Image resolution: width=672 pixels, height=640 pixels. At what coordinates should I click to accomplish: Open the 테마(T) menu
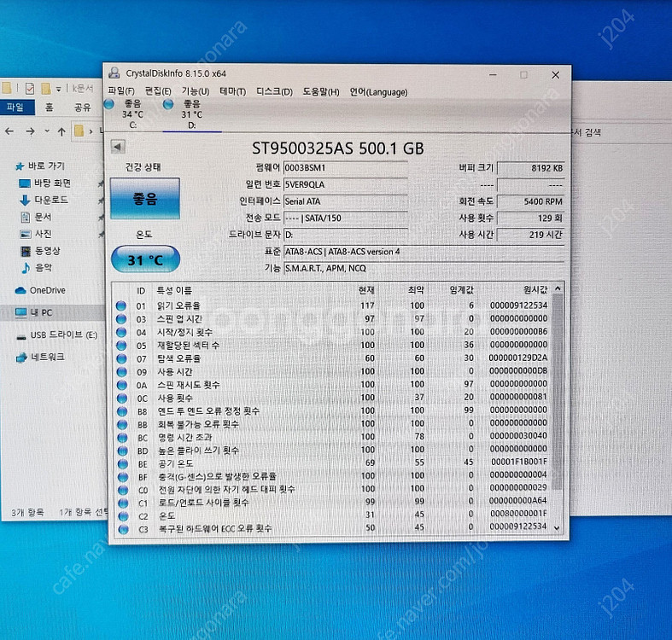coord(233,91)
